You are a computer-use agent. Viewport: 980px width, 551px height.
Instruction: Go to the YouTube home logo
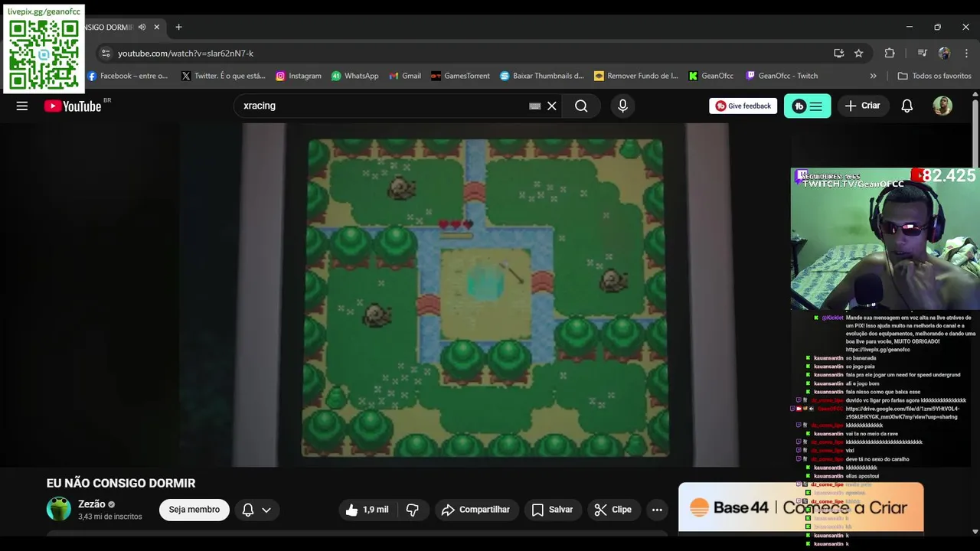[73, 106]
